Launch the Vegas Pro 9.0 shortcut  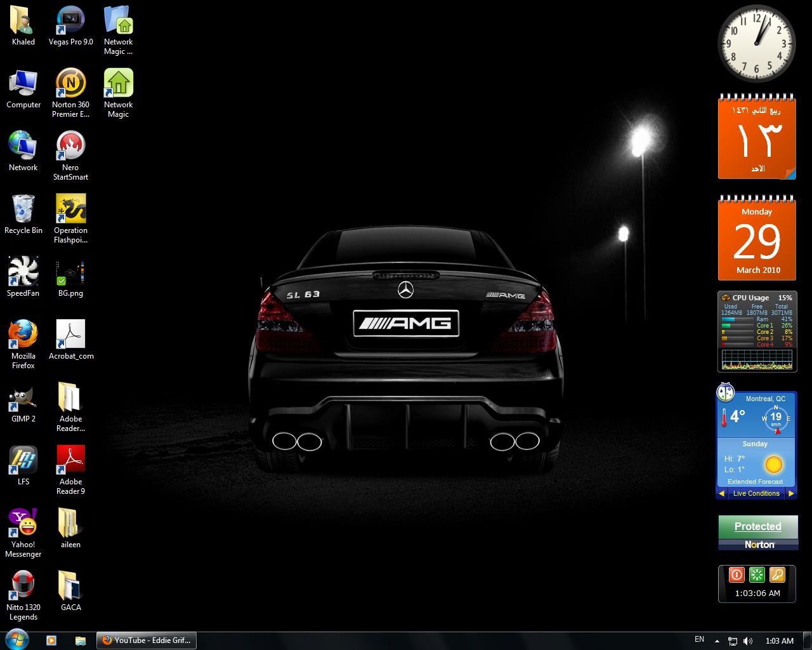[71, 26]
